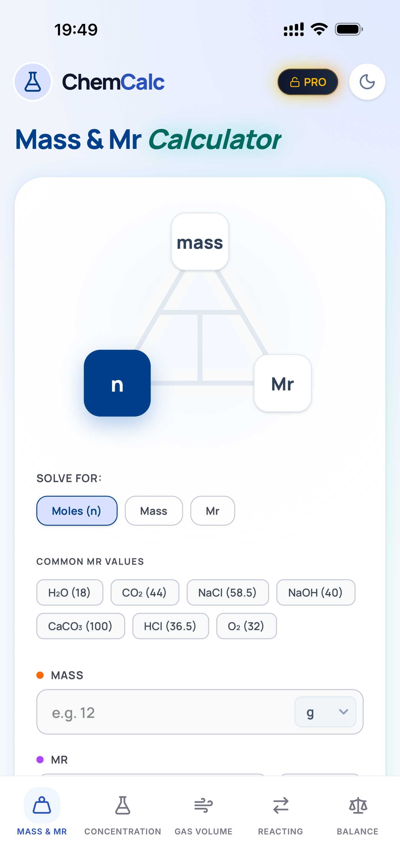Select the Mass & MR weighing icon
The width and height of the screenshot is (400, 868).
[42, 805]
